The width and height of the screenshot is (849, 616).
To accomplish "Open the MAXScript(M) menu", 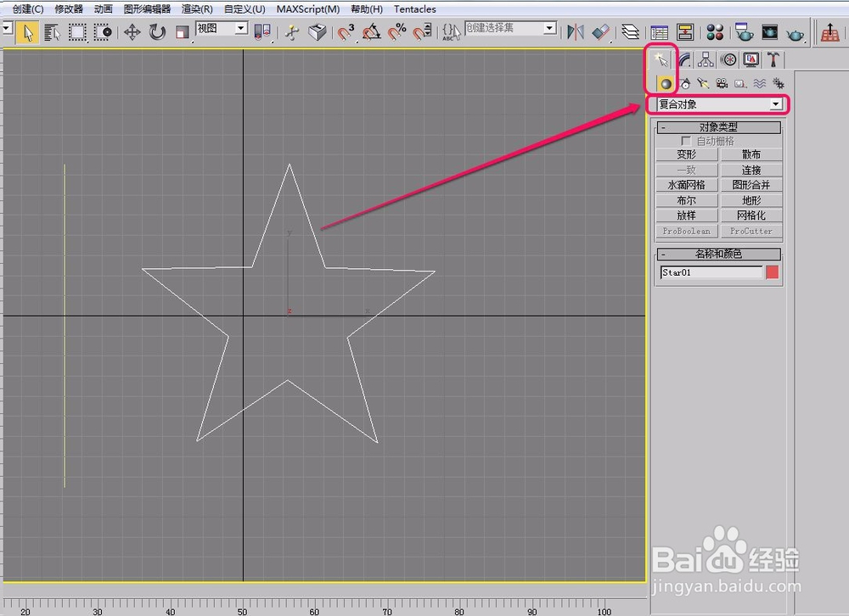I will pyautogui.click(x=307, y=8).
